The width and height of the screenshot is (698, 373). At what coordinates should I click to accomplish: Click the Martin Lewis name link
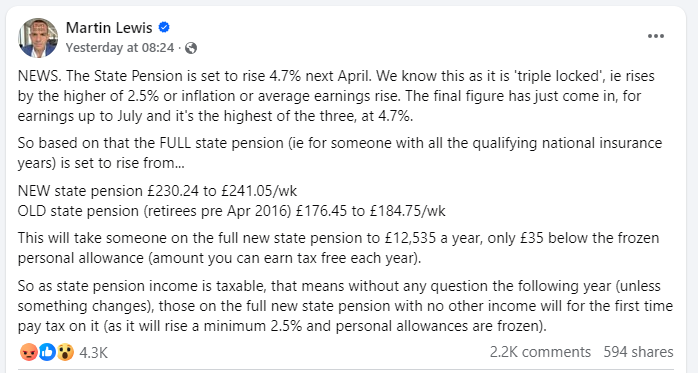point(109,28)
